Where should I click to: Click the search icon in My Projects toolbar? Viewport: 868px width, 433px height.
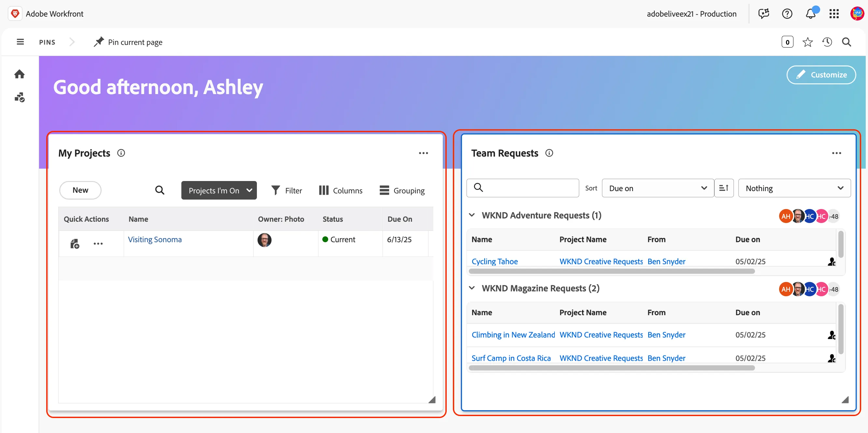(x=160, y=190)
